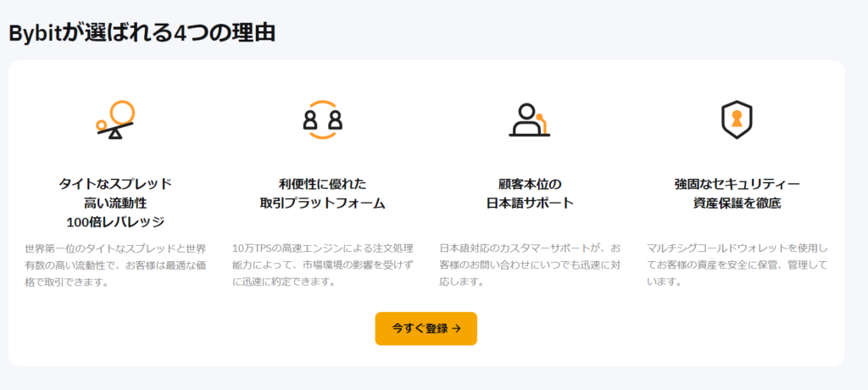Click the balance scale leverage icon
This screenshot has height=390, width=868.
tap(115, 120)
